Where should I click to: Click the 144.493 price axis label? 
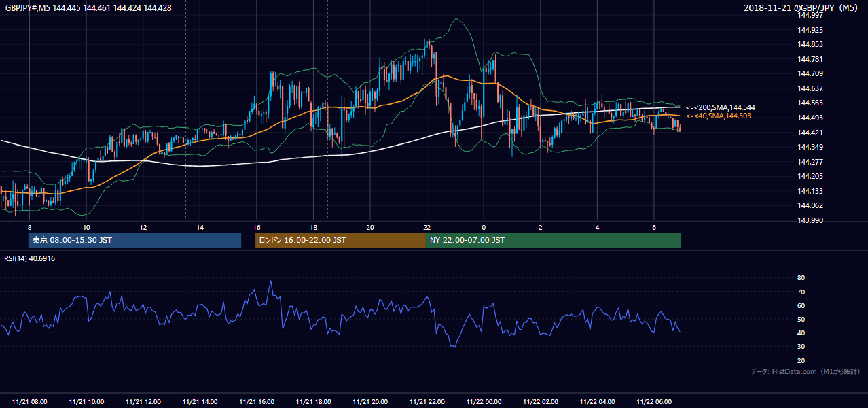[810, 118]
